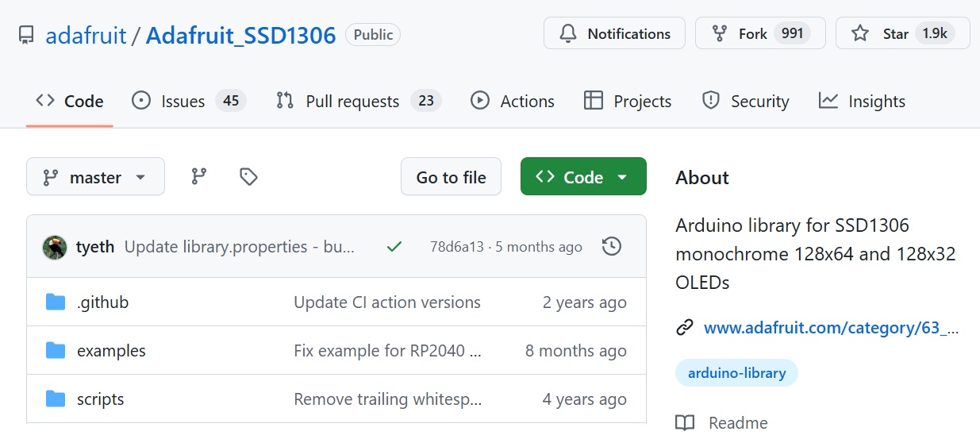Open commit hash 78d6a13

click(x=456, y=247)
